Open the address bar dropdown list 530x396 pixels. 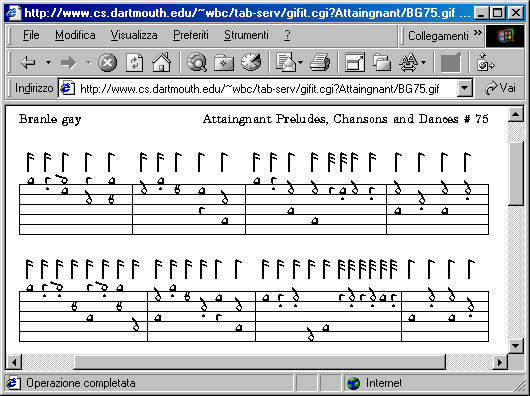pos(464,89)
